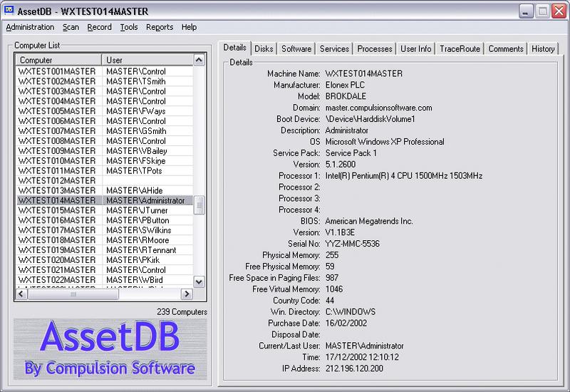Select computer WXTEST017MASTER
The image size is (570, 392).
(57, 230)
